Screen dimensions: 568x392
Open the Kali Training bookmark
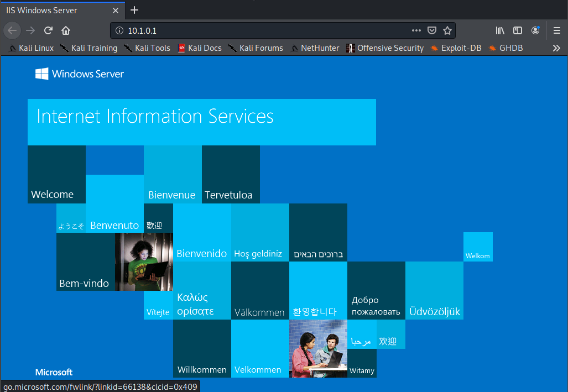click(88, 48)
